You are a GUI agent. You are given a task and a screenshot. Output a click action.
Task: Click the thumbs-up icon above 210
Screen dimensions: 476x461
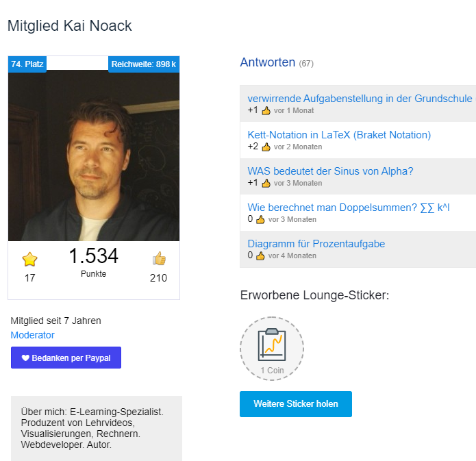point(159,258)
